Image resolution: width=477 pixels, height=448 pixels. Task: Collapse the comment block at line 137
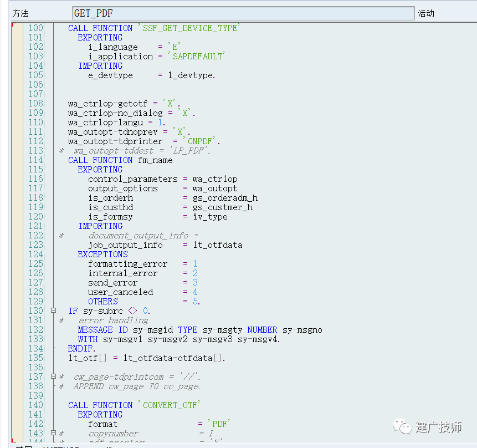[x=54, y=376]
